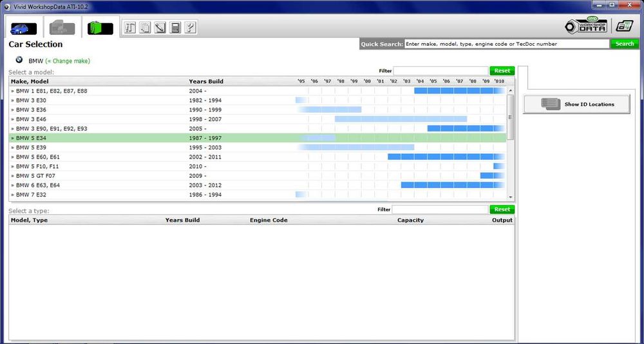The height and width of the screenshot is (344, 644).
Task: Open the grey engine tab
Action: coord(62,28)
